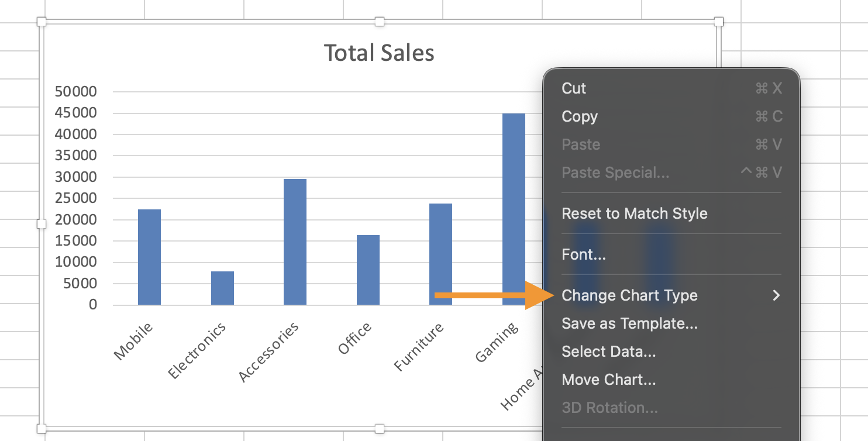Open the Font... dialog option
This screenshot has height=441, width=868.
tap(583, 254)
